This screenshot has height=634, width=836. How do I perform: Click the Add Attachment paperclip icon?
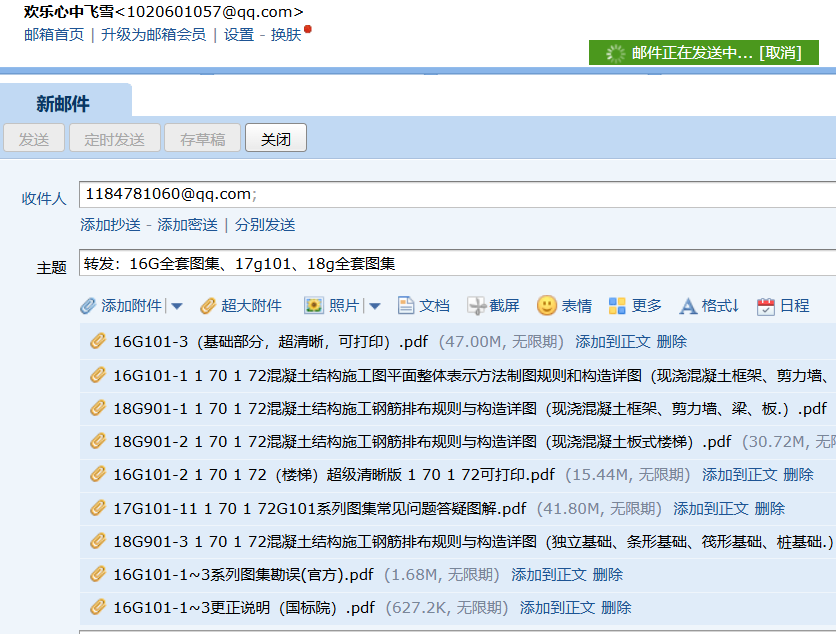tap(88, 306)
